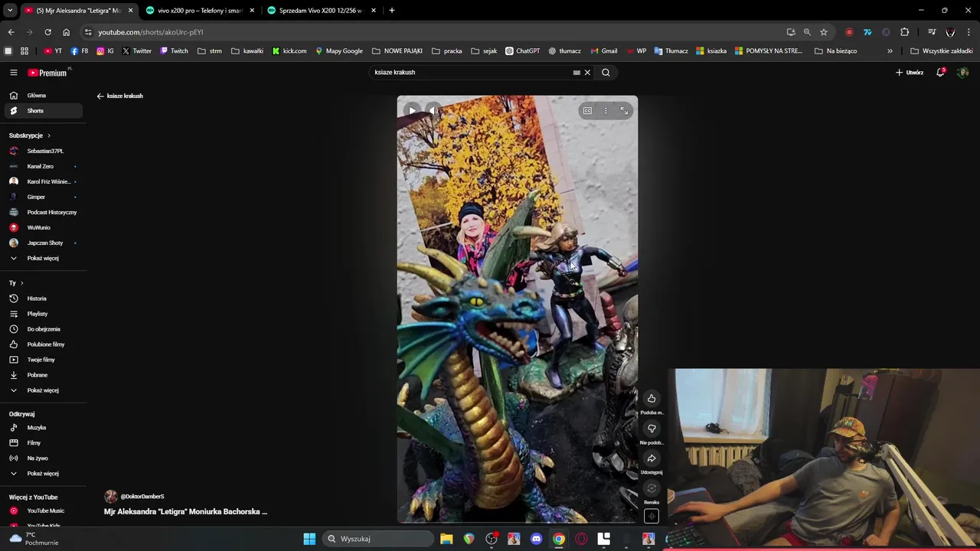Click the Udostępnij share arrow icon
The width and height of the screenshot is (980, 551).
(x=652, y=458)
